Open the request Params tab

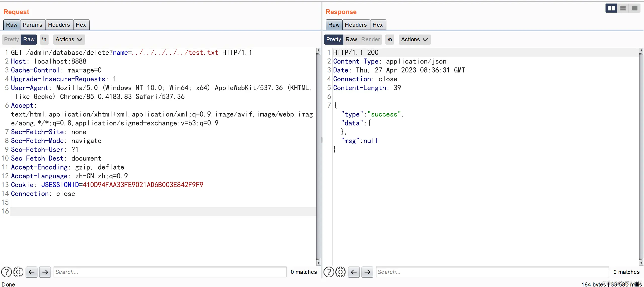coord(32,25)
